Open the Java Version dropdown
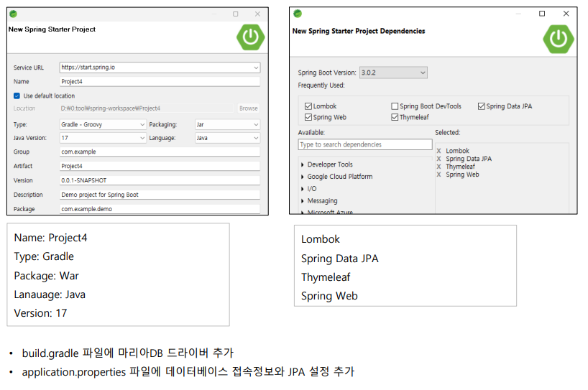588x390 pixels. click(142, 138)
